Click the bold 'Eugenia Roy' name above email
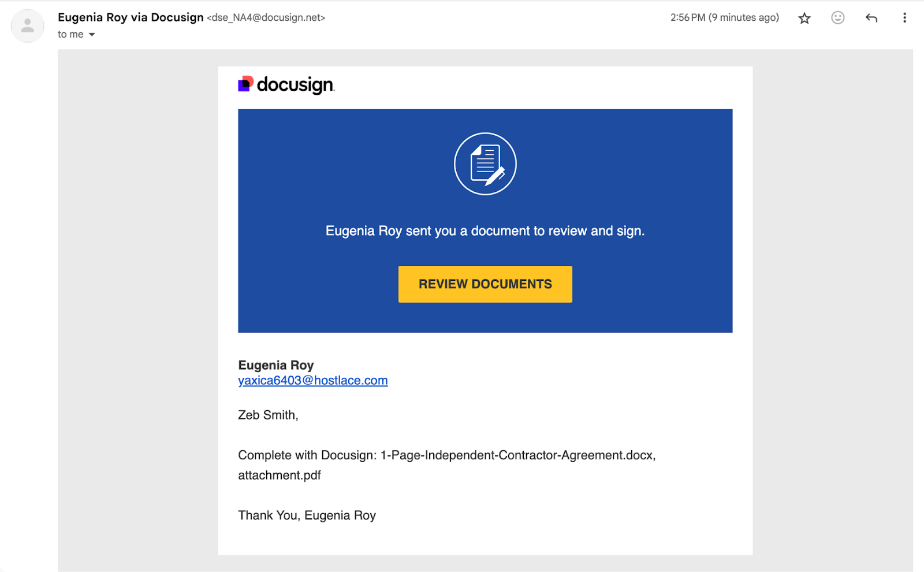Screen dimensions: 924x572 coord(276,365)
